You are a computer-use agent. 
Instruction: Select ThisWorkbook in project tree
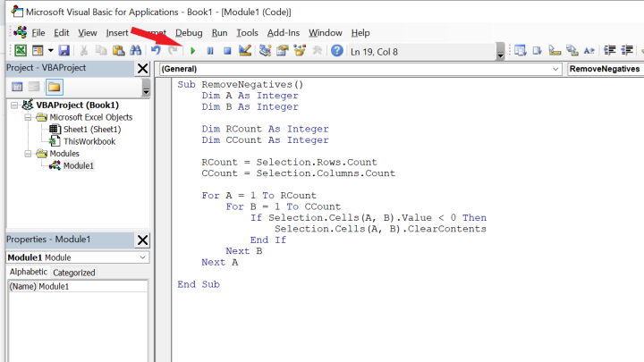[x=89, y=141]
